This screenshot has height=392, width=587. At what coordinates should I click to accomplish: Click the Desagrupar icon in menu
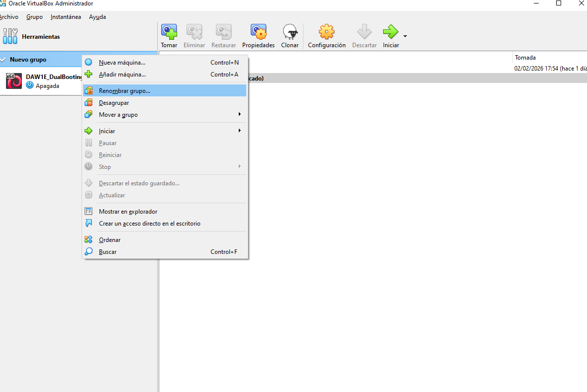(89, 102)
